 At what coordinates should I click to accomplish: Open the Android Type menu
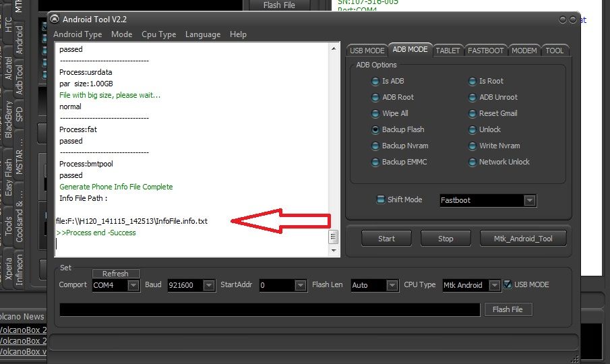78,34
